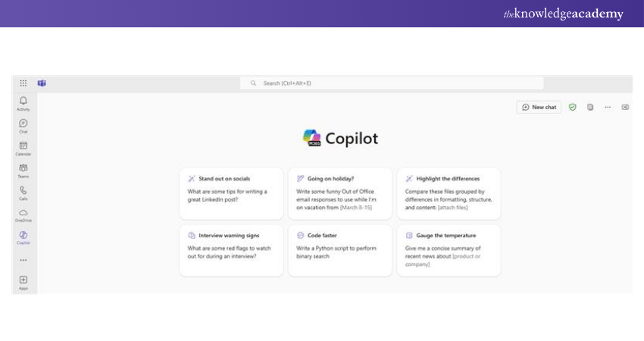This screenshot has height=341, width=644.
Task: Open the Calendar app
Action: (x=23, y=147)
